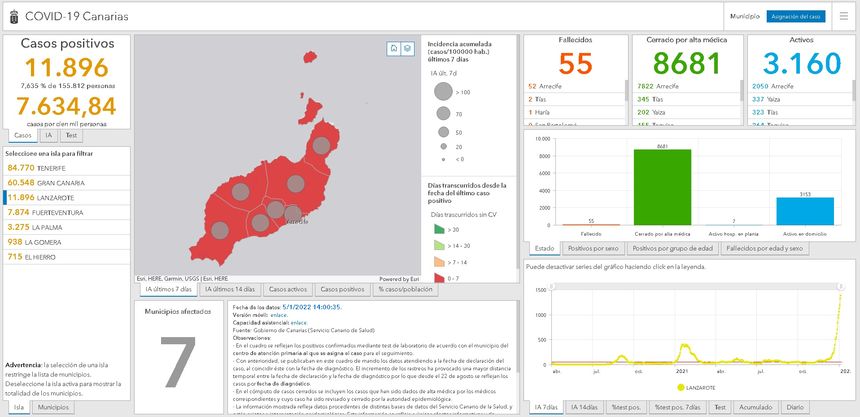Open the Test tab under Casos positivos

71,134
